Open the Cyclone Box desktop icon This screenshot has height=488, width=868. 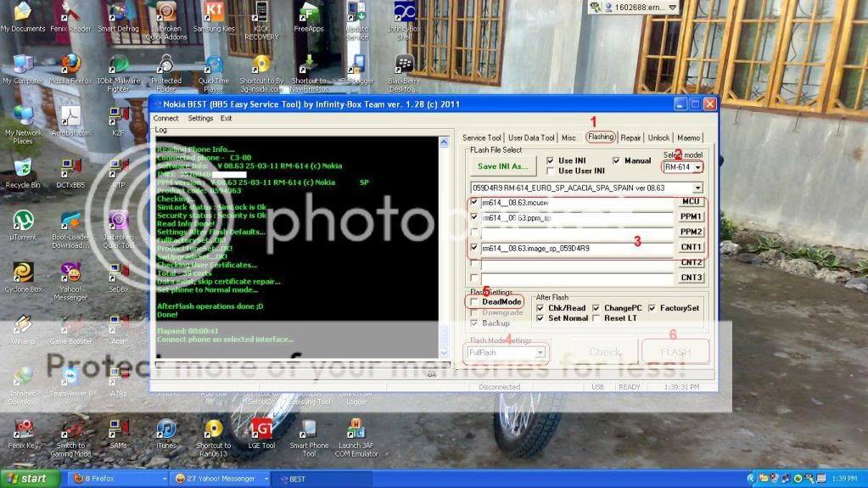click(23, 273)
